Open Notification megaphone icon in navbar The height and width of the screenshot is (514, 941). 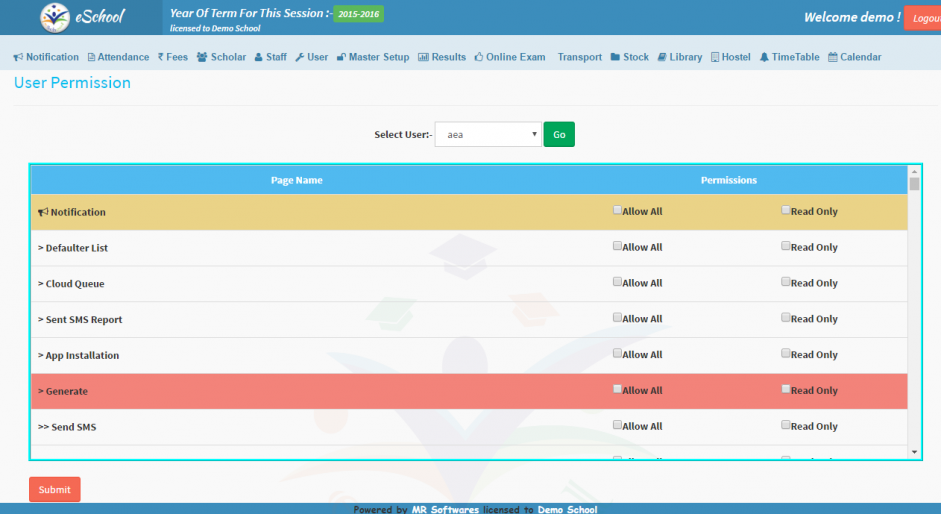click(18, 57)
